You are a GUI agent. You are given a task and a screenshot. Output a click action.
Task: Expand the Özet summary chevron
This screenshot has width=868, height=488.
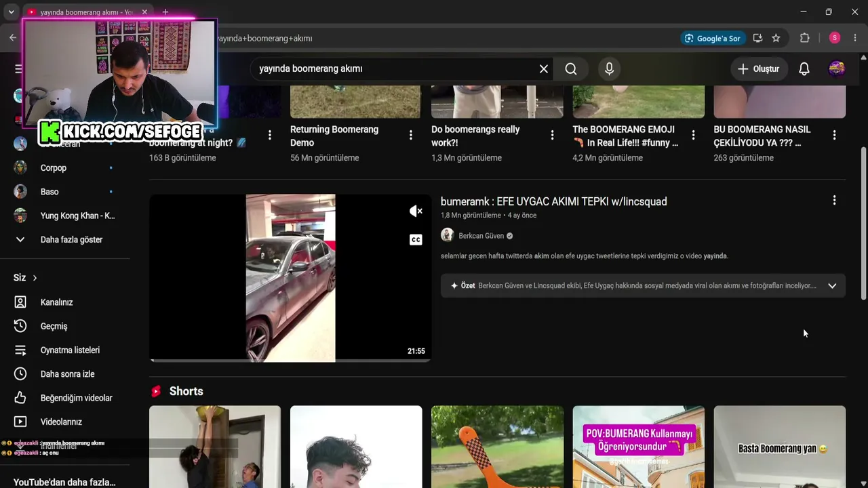832,286
